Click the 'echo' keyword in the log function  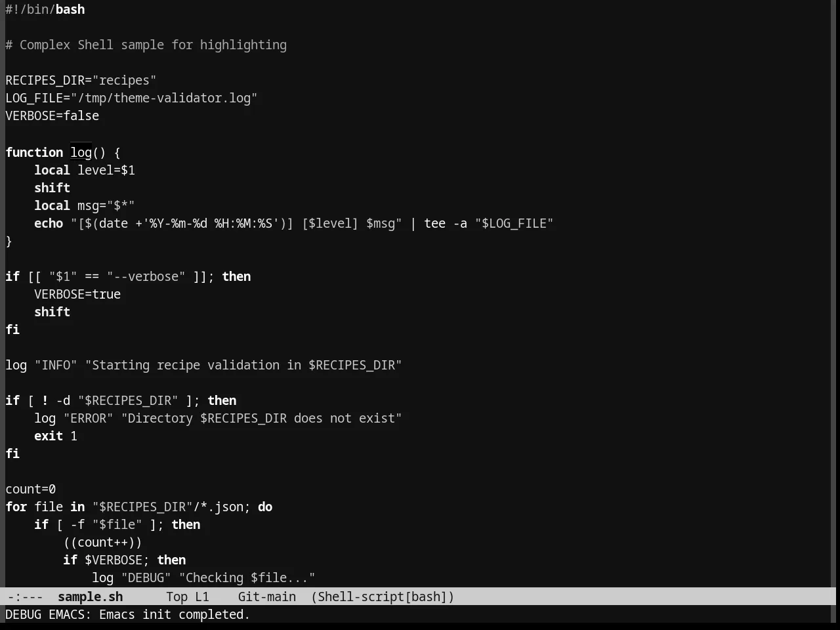[x=49, y=223]
